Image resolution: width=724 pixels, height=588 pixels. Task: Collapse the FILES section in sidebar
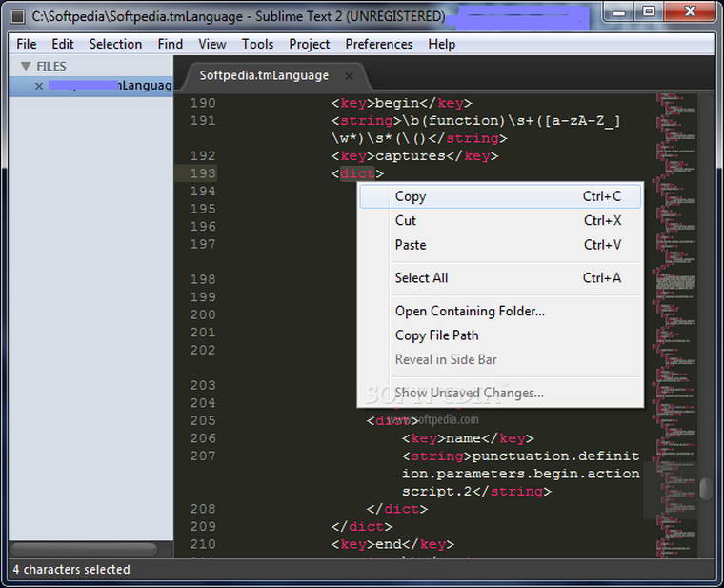[x=26, y=67]
